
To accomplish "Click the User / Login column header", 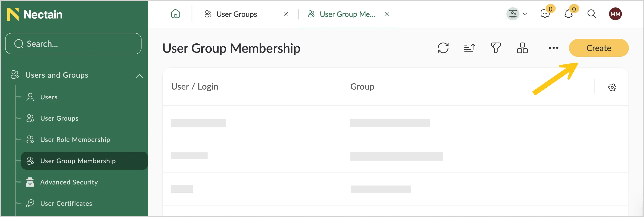I will tap(195, 87).
